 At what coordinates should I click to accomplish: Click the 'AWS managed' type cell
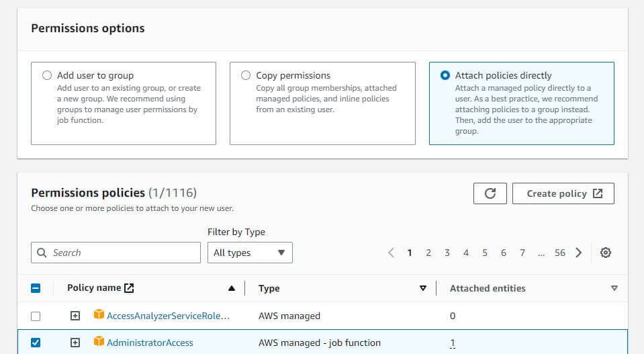pos(289,316)
